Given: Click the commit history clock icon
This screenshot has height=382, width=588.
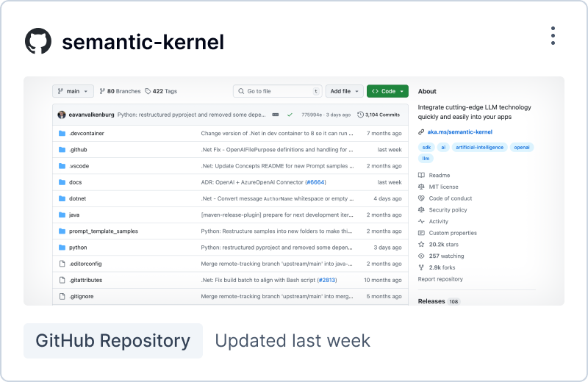Looking at the screenshot, I should click(360, 115).
